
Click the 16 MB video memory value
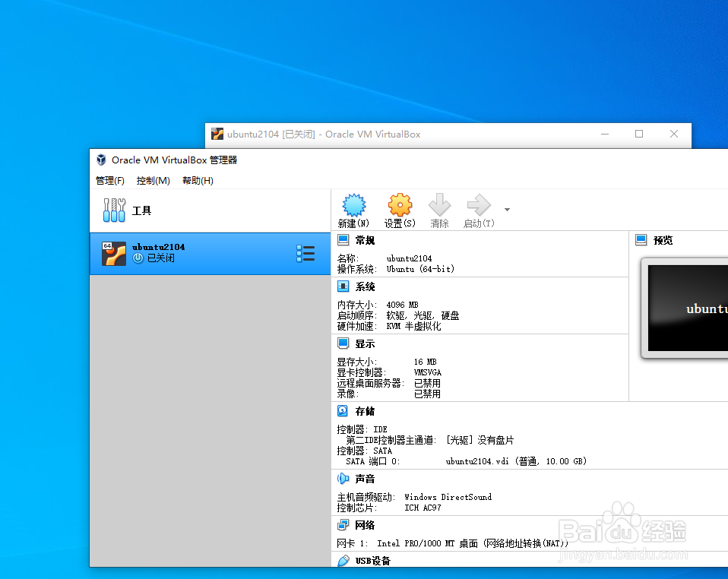click(426, 362)
